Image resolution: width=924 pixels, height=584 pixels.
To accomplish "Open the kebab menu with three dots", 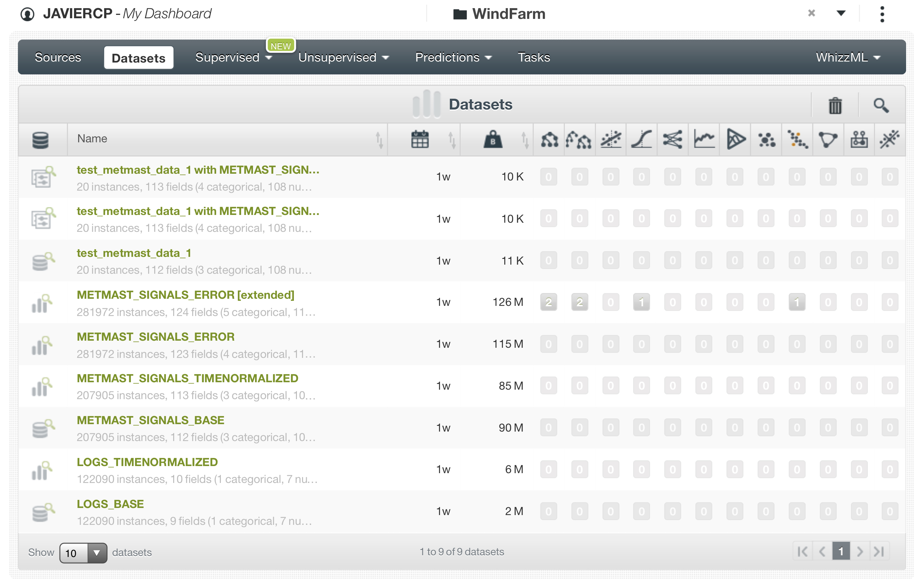I will click(x=882, y=14).
